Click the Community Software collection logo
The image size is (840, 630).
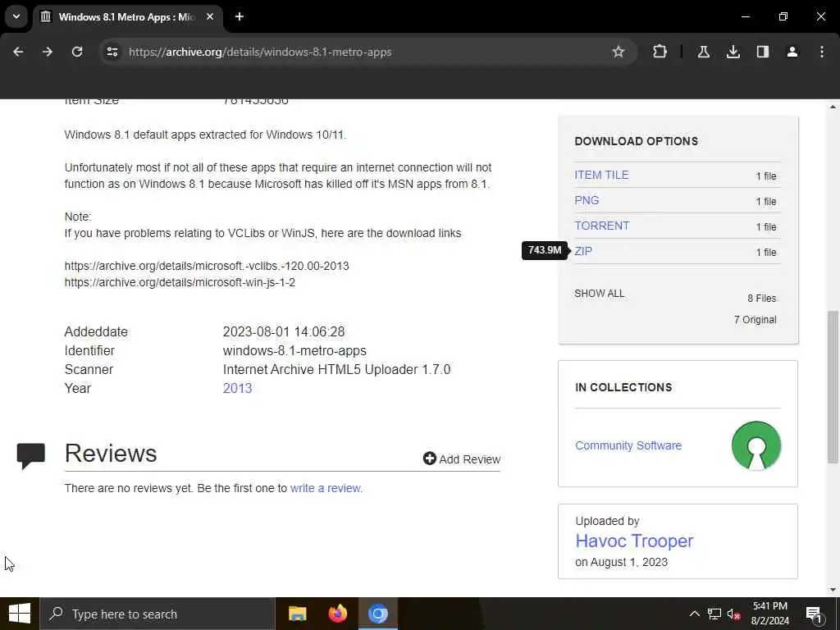pos(756,445)
